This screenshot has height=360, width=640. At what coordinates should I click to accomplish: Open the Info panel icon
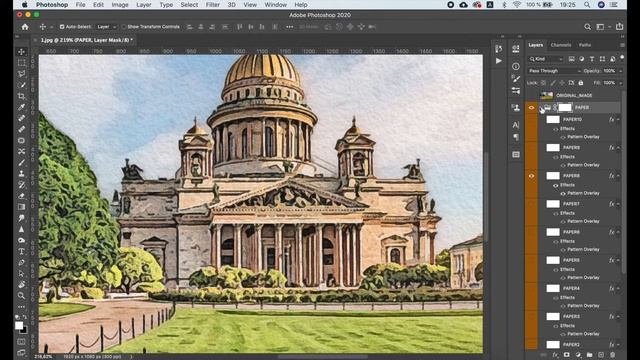click(516, 66)
